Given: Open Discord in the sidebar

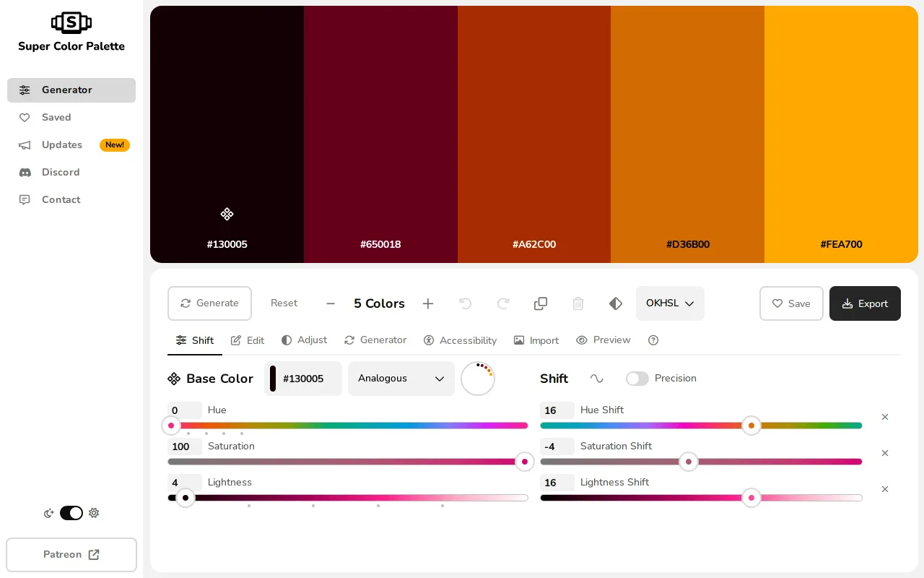Looking at the screenshot, I should (x=71, y=173).
